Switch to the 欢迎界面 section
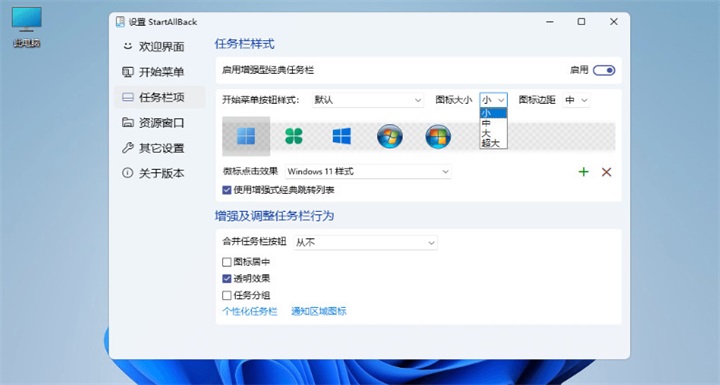 [x=159, y=46]
